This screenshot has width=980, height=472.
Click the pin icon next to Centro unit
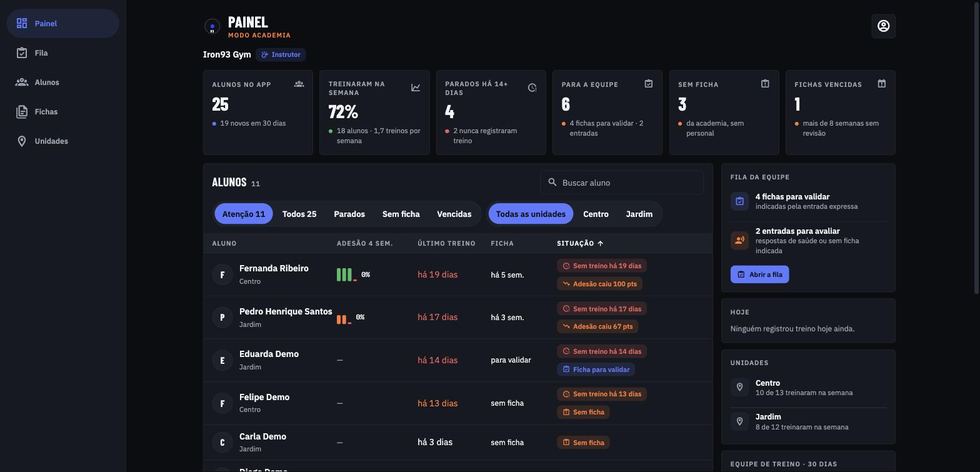[739, 388]
